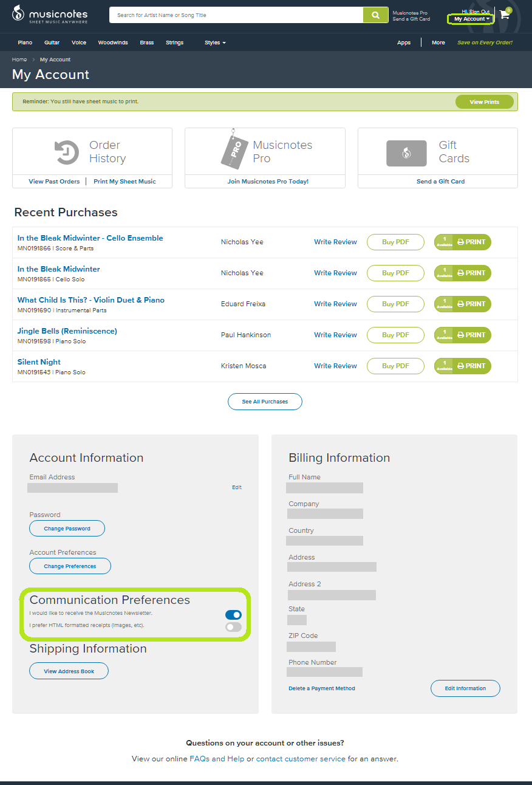532x785 pixels.
Task: Open contact customer service link
Action: coord(300,758)
